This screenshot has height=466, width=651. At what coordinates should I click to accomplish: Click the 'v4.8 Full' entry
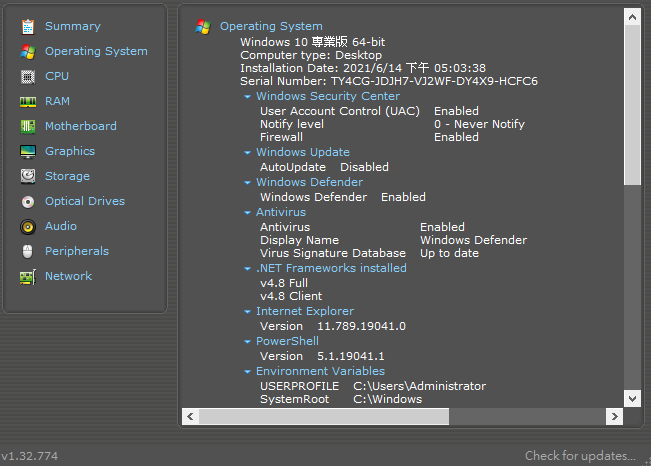pyautogui.click(x=284, y=283)
